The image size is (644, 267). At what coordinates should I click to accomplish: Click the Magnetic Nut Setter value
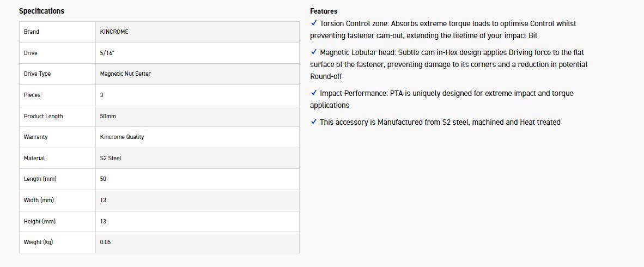[x=125, y=74]
